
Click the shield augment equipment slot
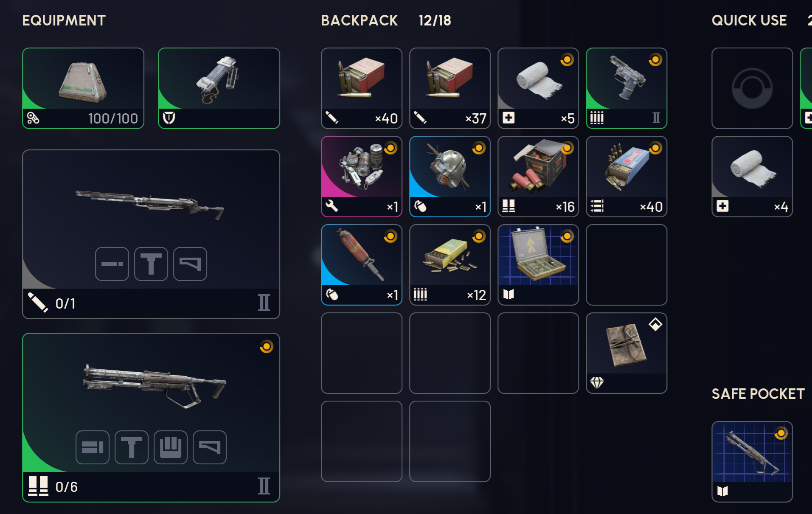coord(219,88)
